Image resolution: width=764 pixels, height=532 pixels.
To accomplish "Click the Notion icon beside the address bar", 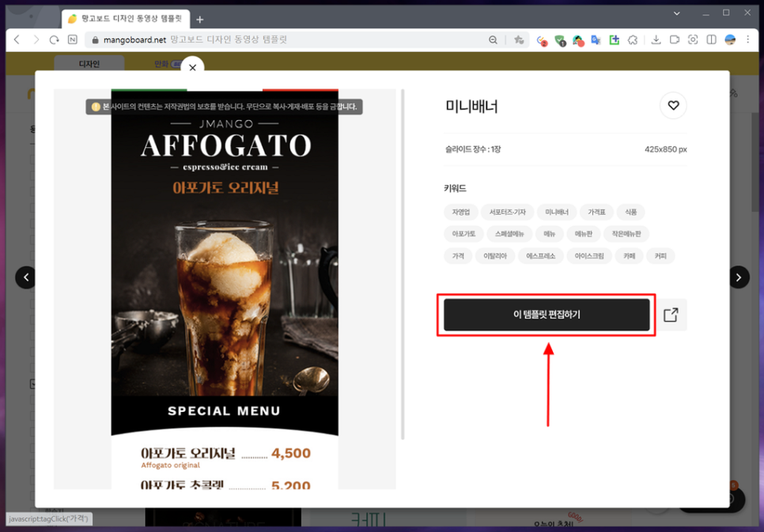I will click(73, 40).
